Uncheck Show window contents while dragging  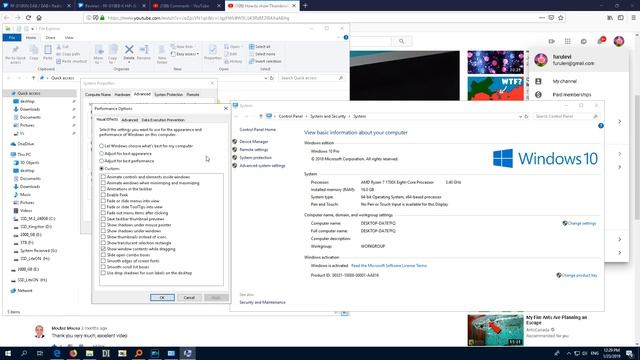tap(103, 249)
